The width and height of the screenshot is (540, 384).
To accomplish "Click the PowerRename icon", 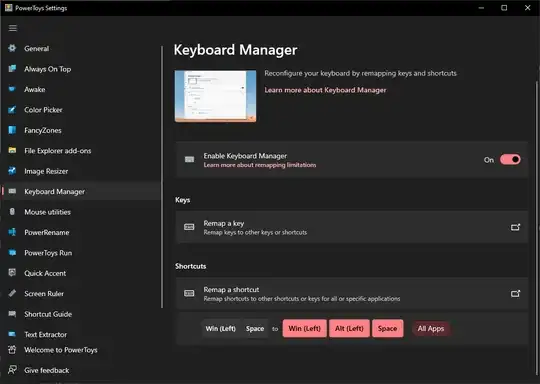I will click(12, 232).
